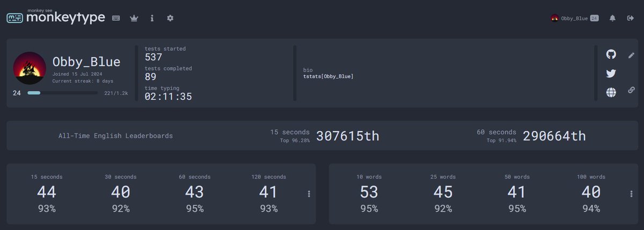Open the Twitter profile link icon
The width and height of the screenshot is (644, 230).
pyautogui.click(x=611, y=73)
